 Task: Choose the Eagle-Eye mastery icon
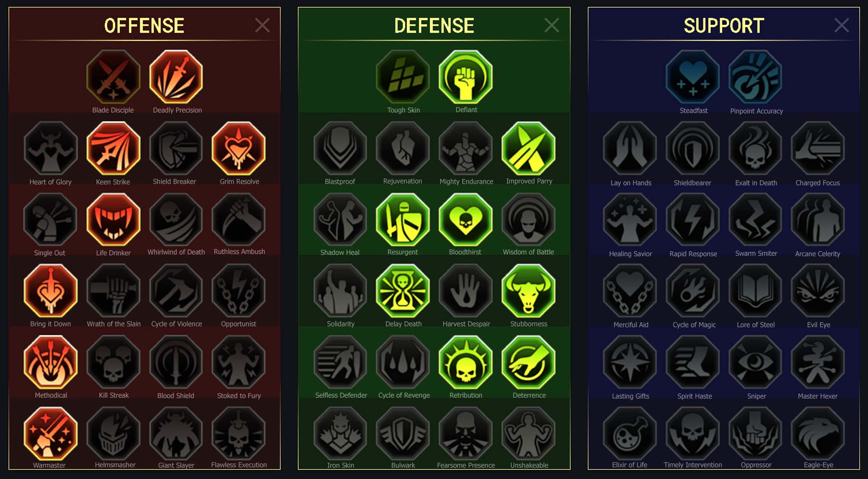pos(818,433)
